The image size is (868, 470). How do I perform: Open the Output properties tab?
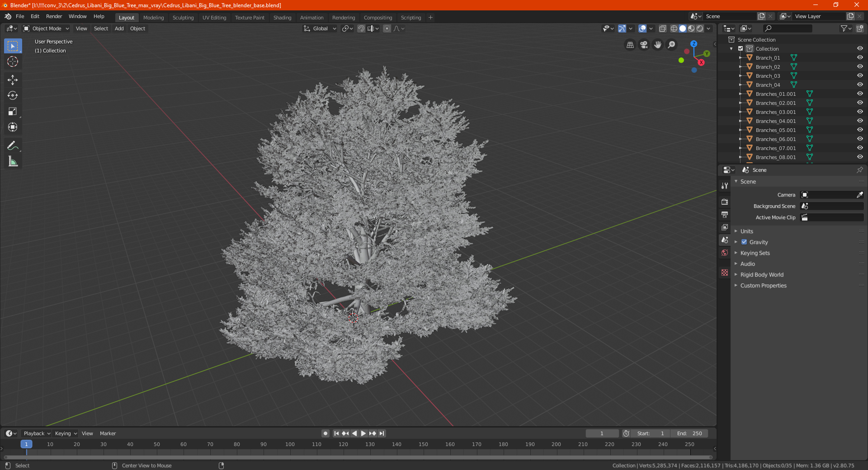(725, 215)
